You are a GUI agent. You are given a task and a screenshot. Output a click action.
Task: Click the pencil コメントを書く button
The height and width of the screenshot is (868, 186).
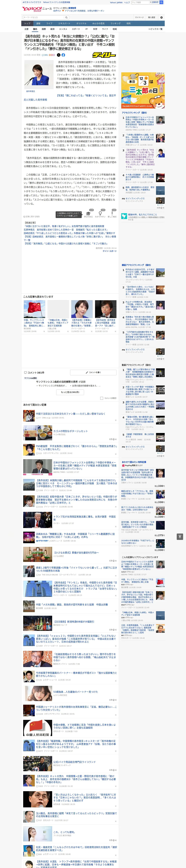click(93, 372)
